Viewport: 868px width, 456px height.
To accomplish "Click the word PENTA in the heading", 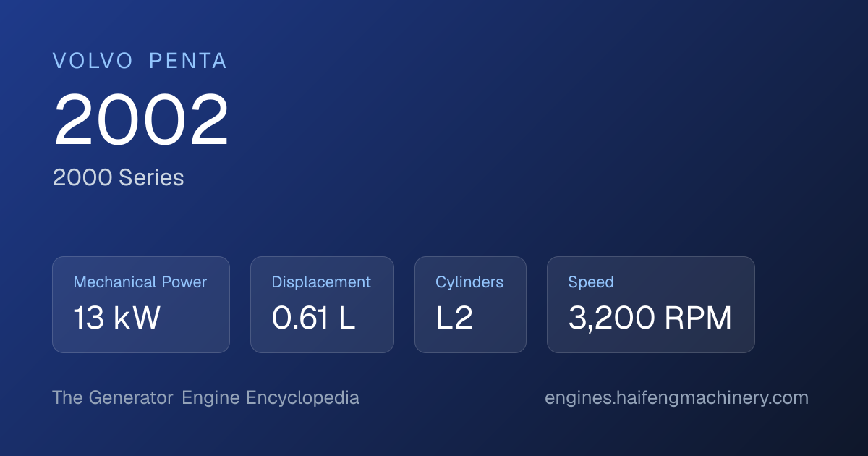I will 188,62.
